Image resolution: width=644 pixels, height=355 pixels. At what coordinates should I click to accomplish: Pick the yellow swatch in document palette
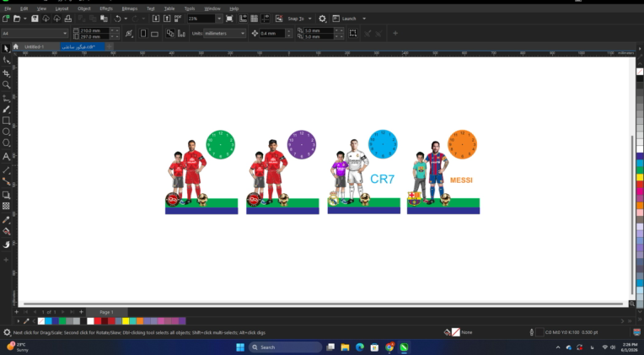click(x=126, y=321)
